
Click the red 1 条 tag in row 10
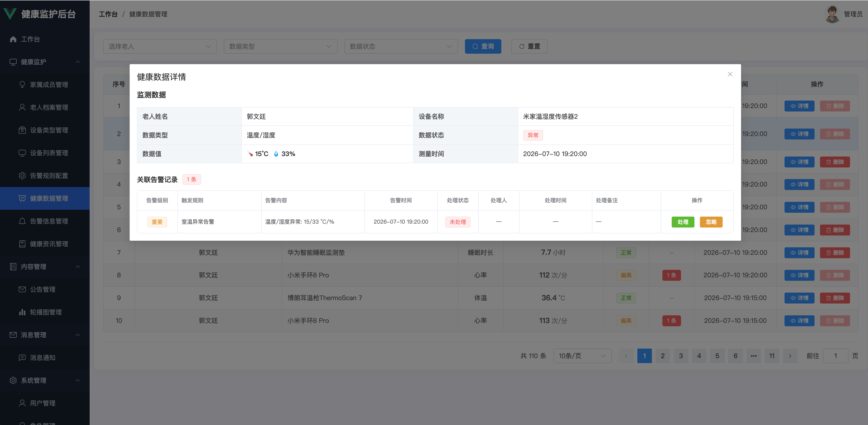(x=671, y=321)
